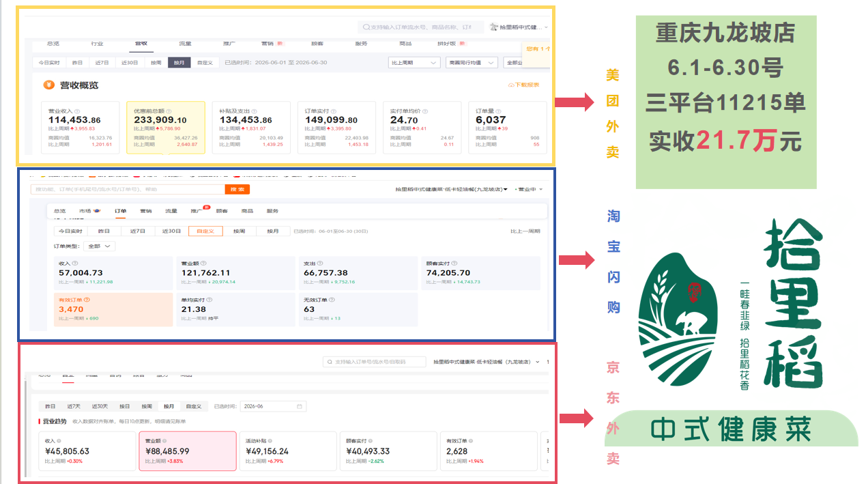Click the orange yen icon next to 营收概览
Screen dimensions: 868x484
(x=48, y=85)
